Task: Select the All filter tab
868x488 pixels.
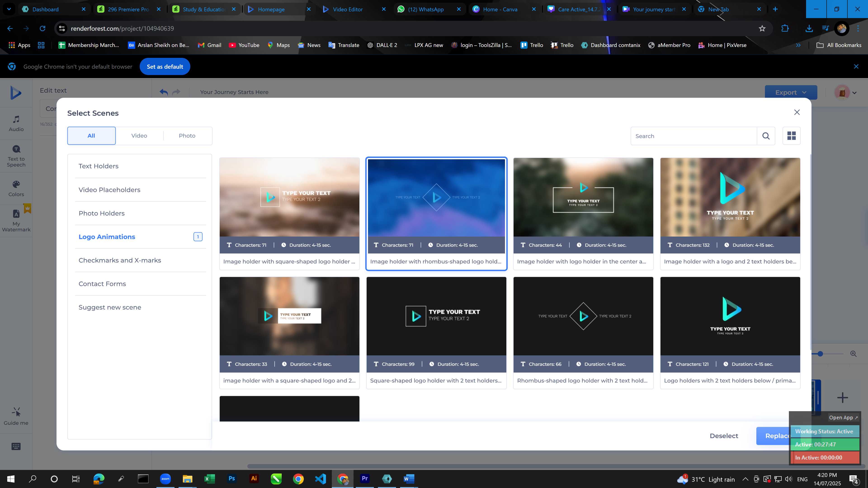Action: [91, 136]
